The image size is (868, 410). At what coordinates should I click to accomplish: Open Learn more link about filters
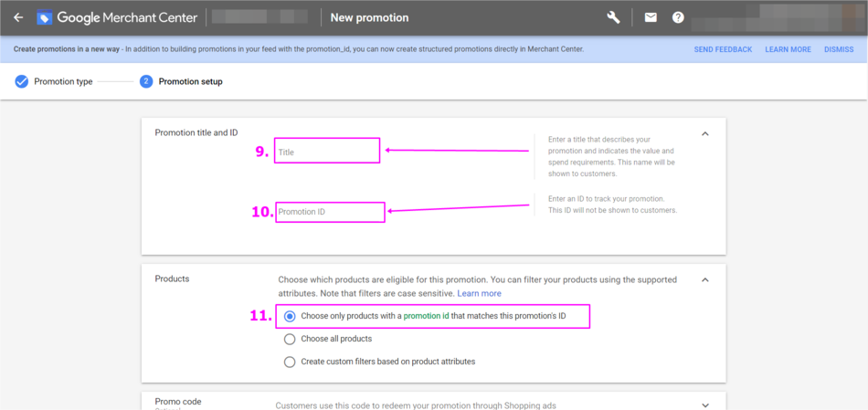[x=479, y=293]
